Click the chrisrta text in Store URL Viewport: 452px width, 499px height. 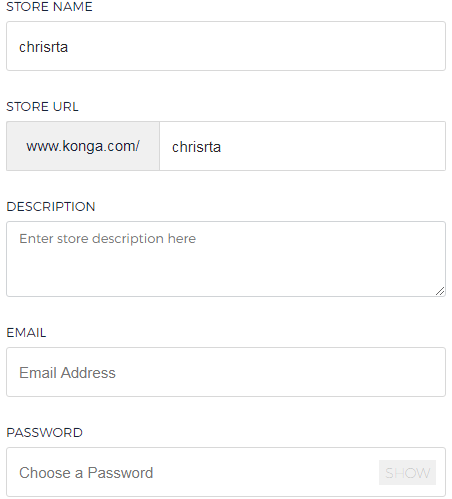tap(196, 147)
